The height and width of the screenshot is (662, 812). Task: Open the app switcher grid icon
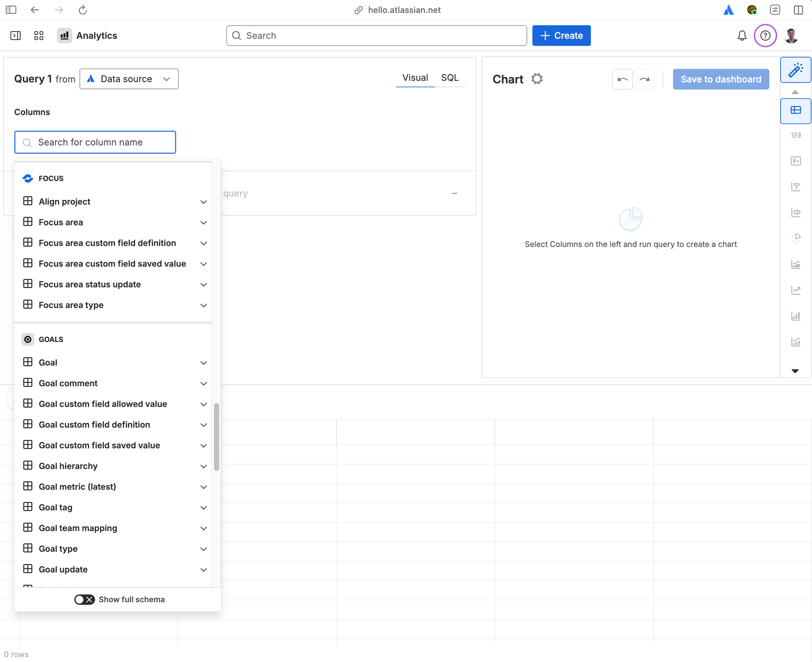[38, 36]
